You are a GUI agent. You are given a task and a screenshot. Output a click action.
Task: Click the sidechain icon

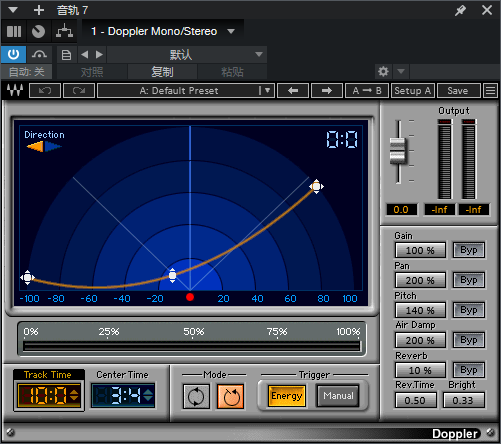click(39, 54)
